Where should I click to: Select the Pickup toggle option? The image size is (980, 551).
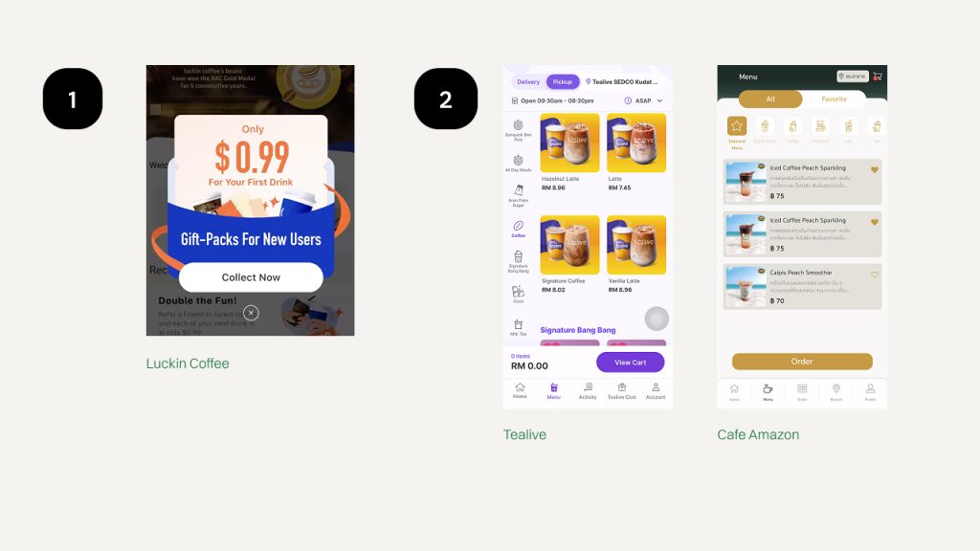(562, 82)
